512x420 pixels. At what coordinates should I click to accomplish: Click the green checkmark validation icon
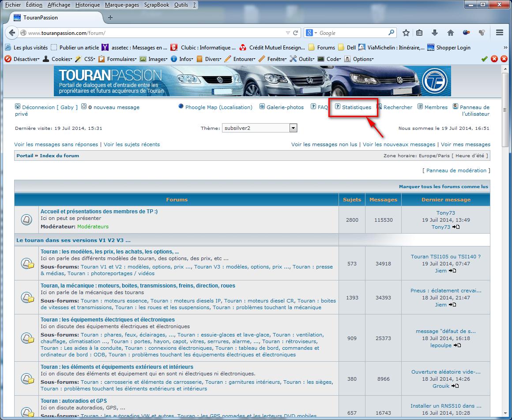[484, 59]
